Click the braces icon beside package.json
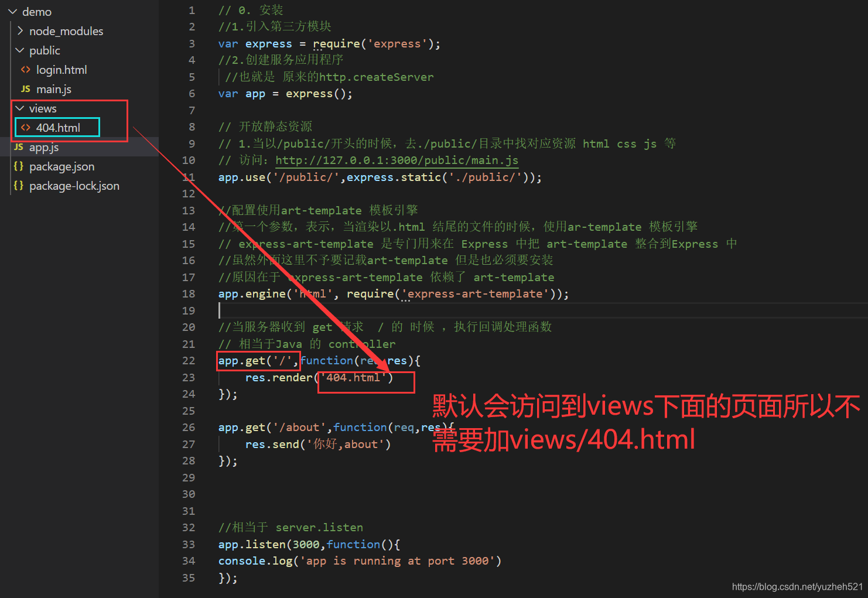868x598 pixels. (19, 166)
